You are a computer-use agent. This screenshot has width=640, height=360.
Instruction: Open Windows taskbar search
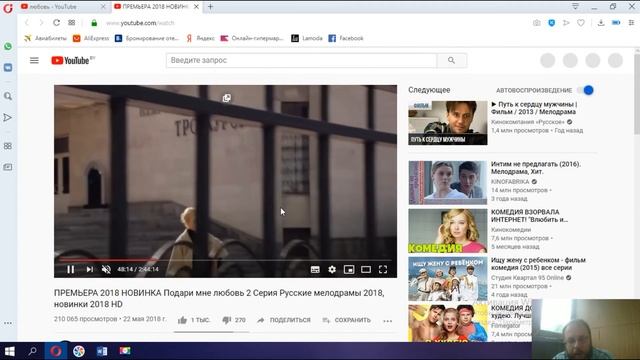point(32,351)
